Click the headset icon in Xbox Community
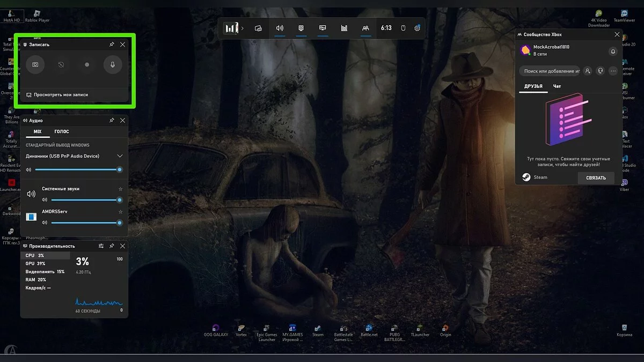Image resolution: width=644 pixels, height=362 pixels. coord(600,71)
